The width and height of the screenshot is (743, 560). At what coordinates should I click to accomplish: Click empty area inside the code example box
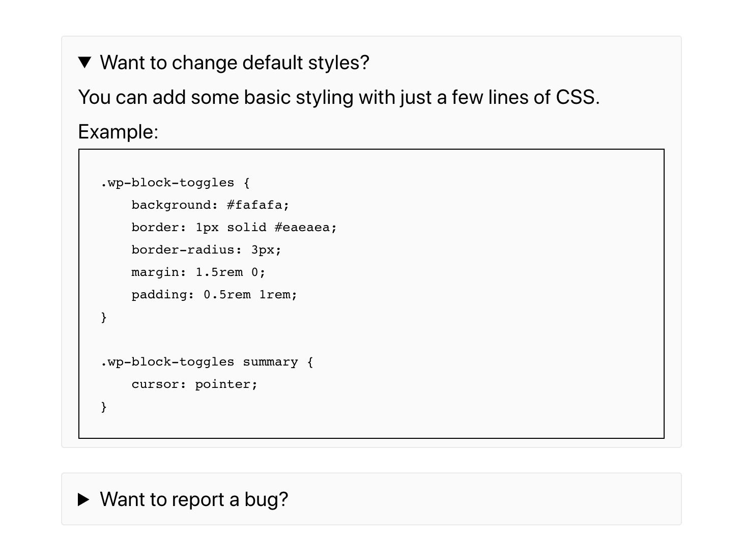click(x=483, y=295)
